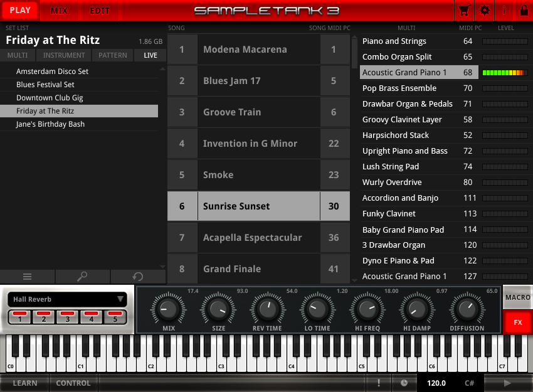Viewport: 533px width, 392px height.
Task: Switch to PLAY page
Action: point(20,10)
